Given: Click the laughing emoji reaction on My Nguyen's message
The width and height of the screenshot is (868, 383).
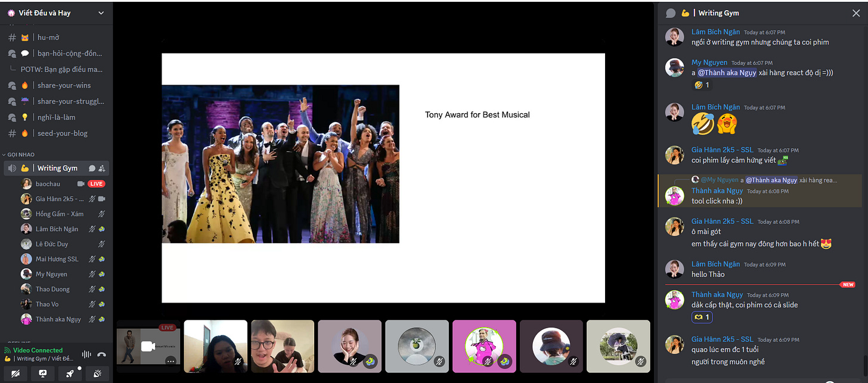Looking at the screenshot, I should pos(702,85).
